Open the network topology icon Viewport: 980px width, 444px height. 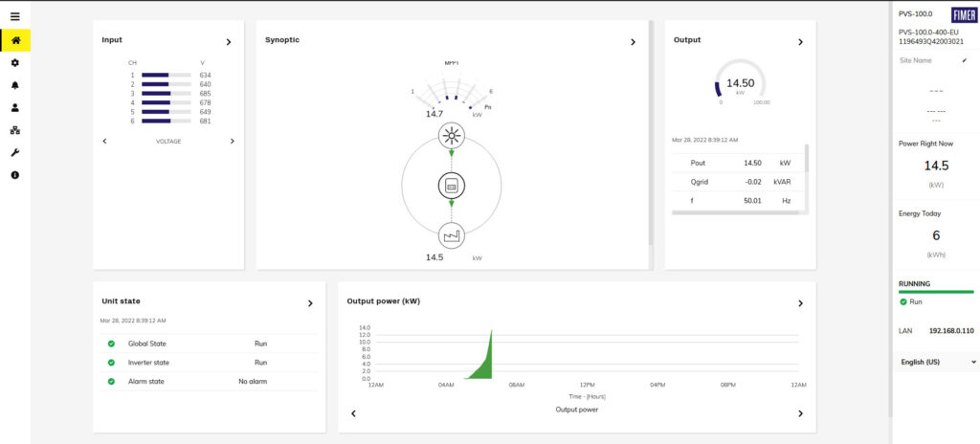pos(15,130)
